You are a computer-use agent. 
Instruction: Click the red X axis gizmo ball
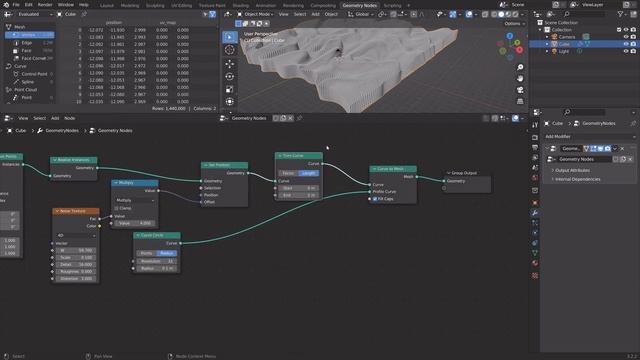[520, 50]
